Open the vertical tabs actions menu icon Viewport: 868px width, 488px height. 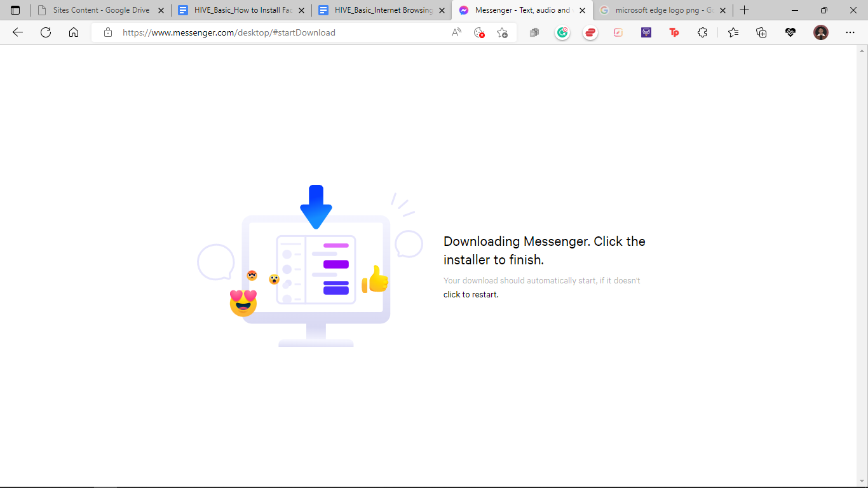pyautogui.click(x=15, y=10)
